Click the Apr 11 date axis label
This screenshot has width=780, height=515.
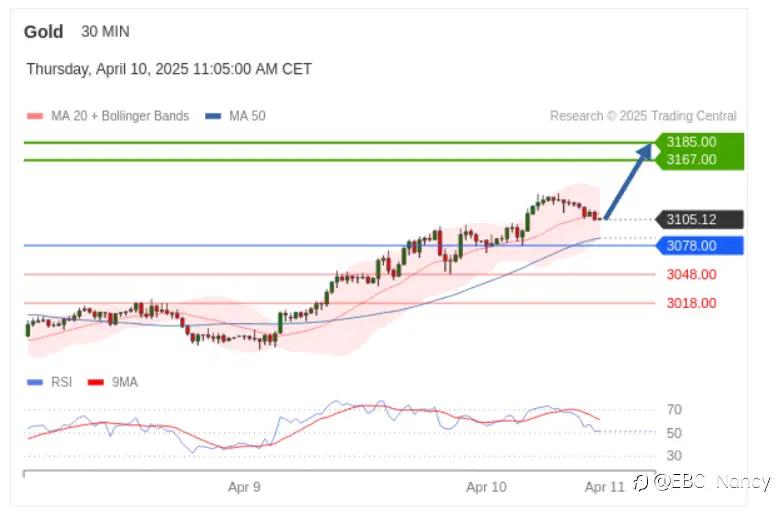click(604, 487)
